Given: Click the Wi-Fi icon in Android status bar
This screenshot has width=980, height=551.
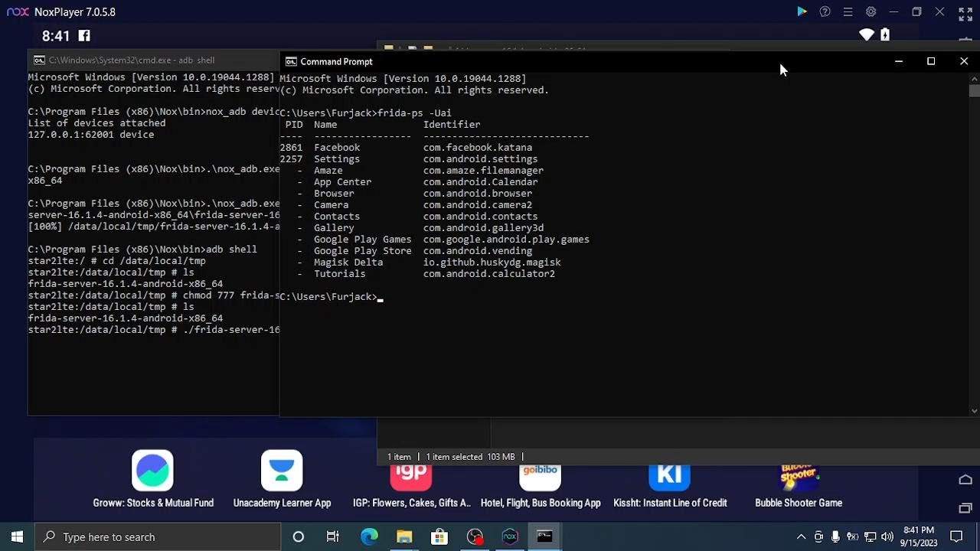Looking at the screenshot, I should (867, 34).
